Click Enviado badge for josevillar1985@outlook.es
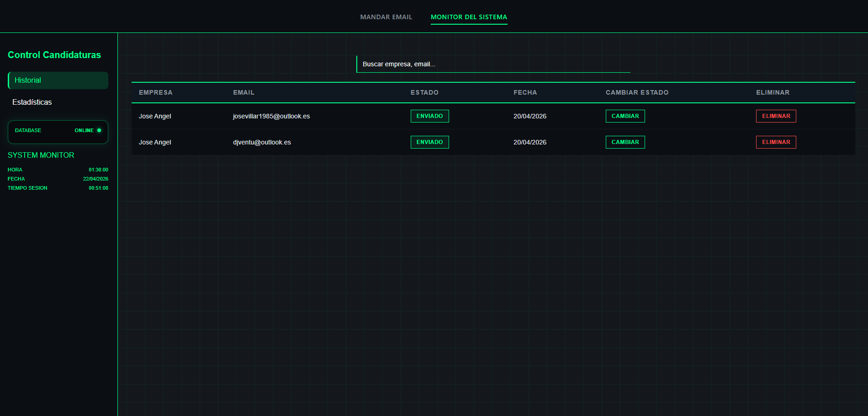868x416 pixels. pos(429,116)
